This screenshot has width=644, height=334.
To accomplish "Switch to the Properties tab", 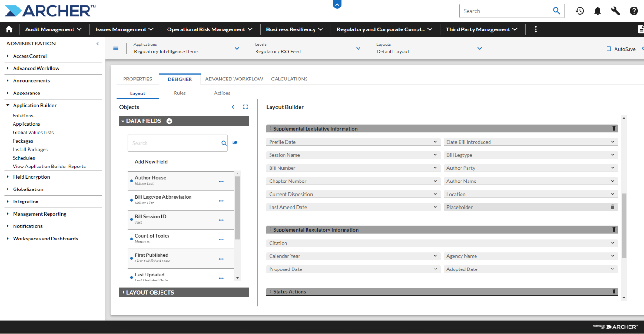I will pyautogui.click(x=138, y=79).
